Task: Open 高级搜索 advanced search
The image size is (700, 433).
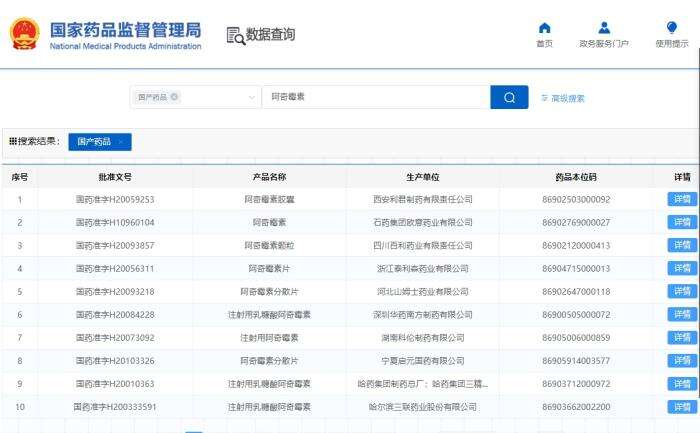Action: pos(562,98)
